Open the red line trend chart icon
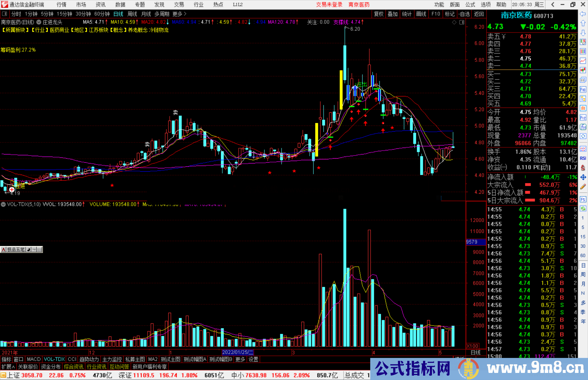This screenshot has height=380, width=588. point(583,61)
